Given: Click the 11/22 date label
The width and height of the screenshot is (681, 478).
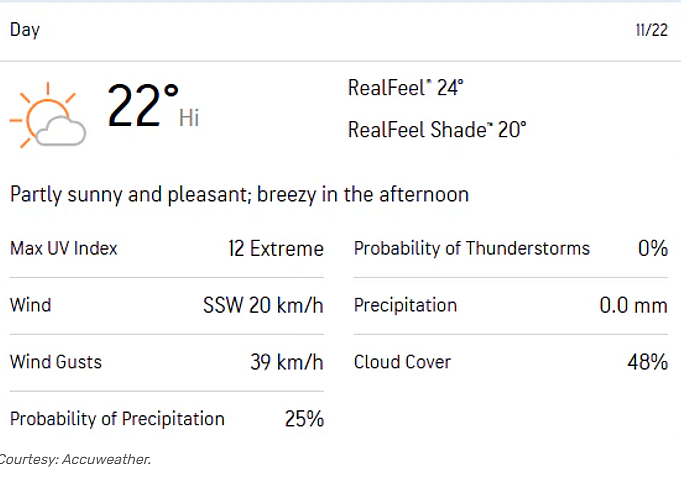Looking at the screenshot, I should pos(651,30).
